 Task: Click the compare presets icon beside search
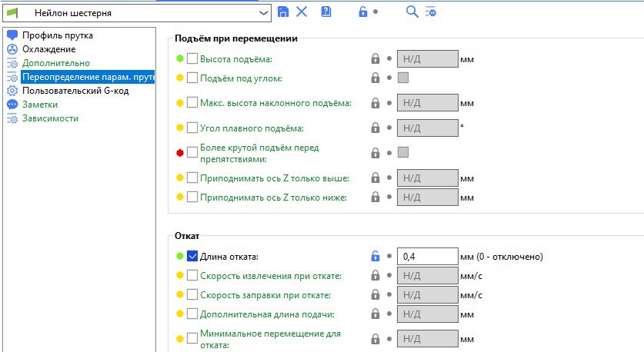tap(430, 12)
